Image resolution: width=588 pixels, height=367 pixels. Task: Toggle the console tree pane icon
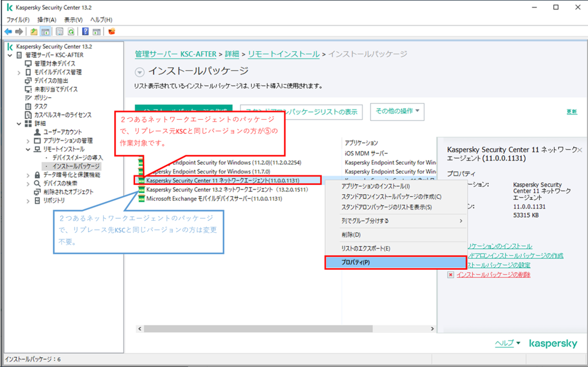[x=45, y=31]
